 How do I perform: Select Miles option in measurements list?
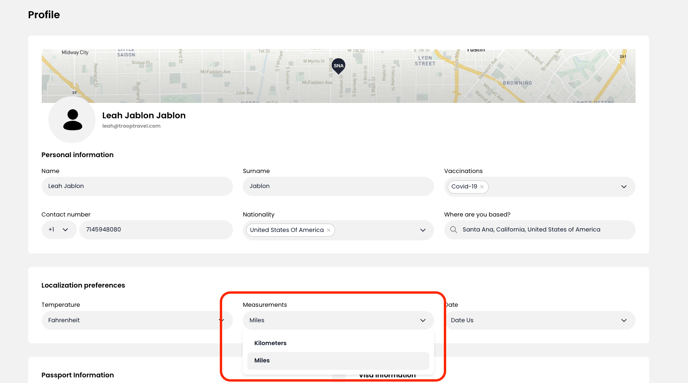click(x=338, y=361)
